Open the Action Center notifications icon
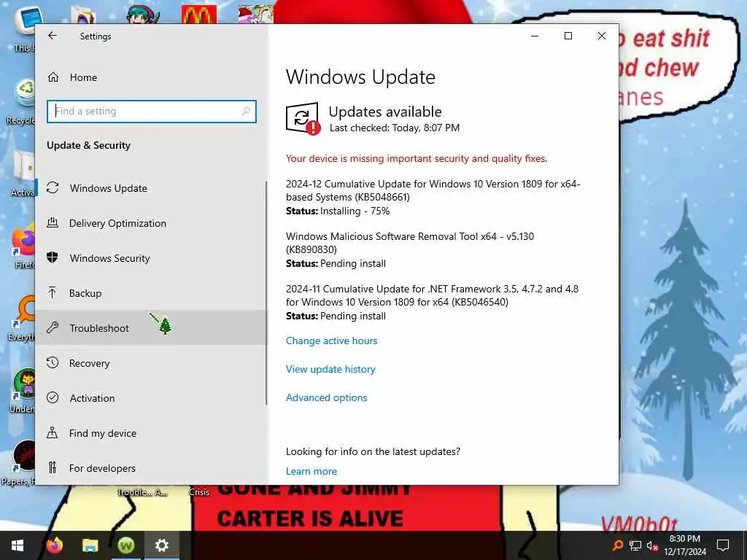 click(723, 545)
